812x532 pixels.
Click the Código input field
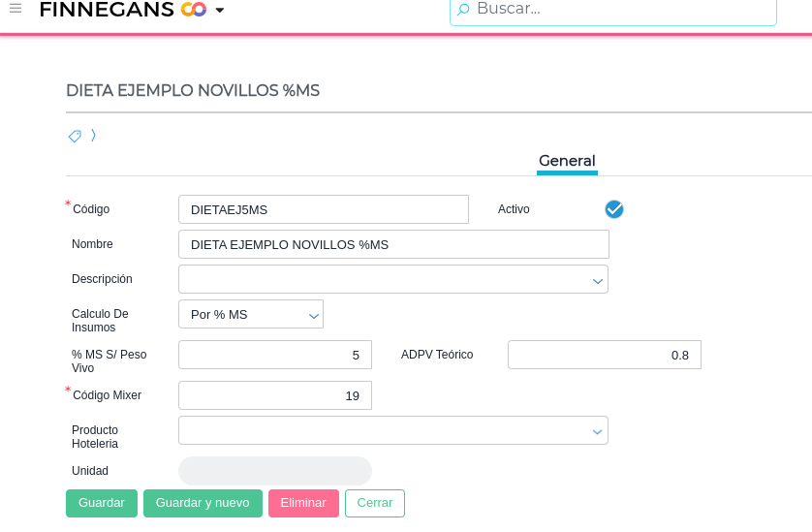tap(323, 209)
